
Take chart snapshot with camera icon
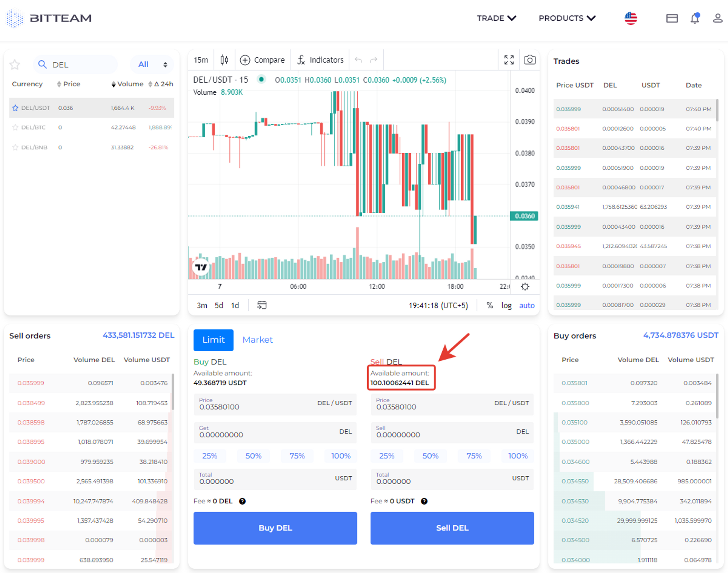click(x=530, y=60)
